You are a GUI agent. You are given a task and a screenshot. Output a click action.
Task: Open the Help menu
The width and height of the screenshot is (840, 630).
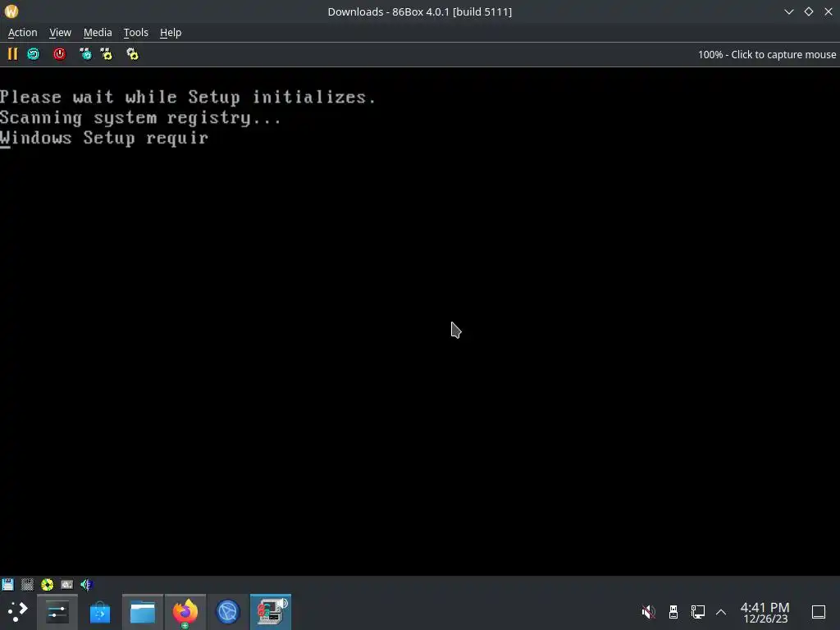(x=171, y=33)
